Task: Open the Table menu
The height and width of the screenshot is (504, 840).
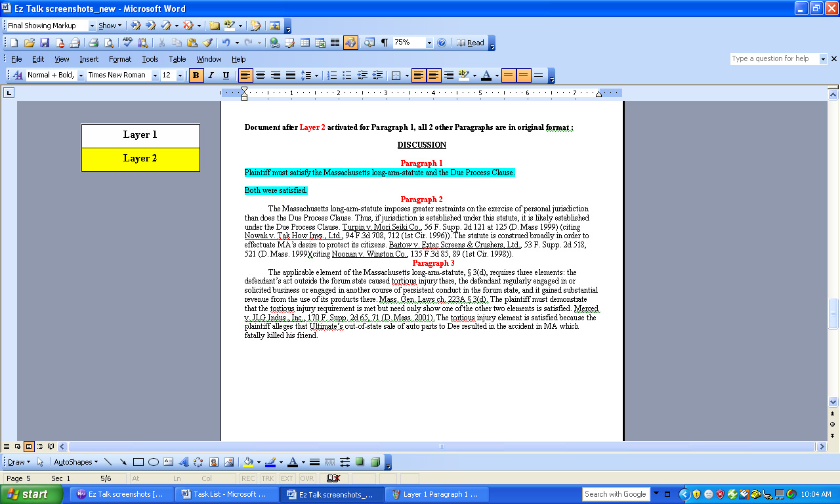Action: [177, 59]
